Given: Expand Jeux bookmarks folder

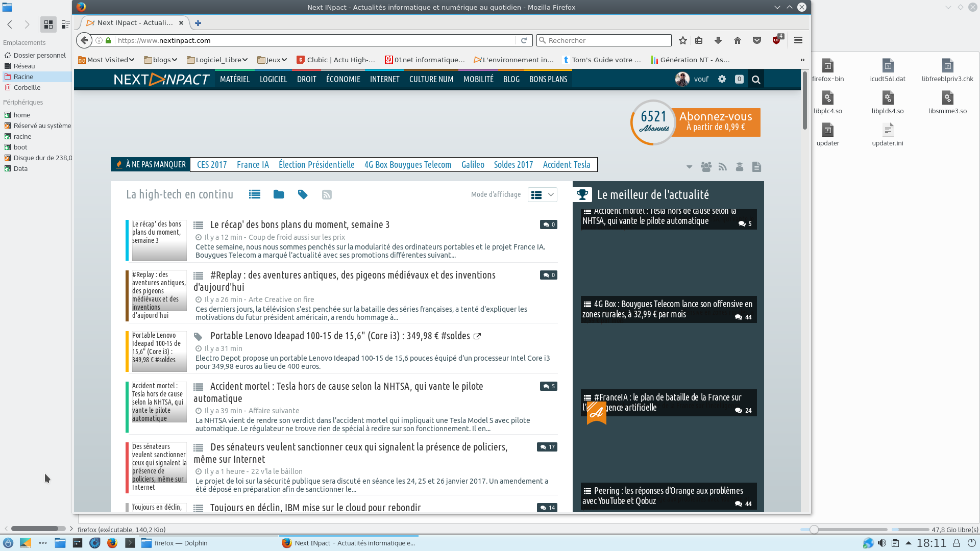Looking at the screenshot, I should pos(272,60).
